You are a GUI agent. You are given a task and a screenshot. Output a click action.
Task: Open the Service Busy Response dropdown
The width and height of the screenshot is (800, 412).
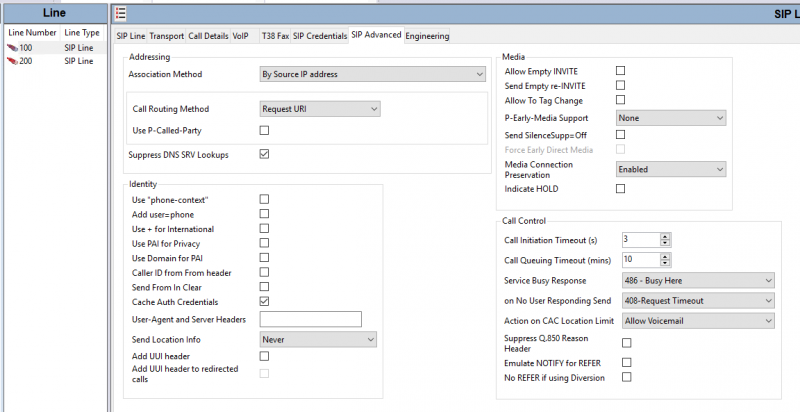point(698,280)
